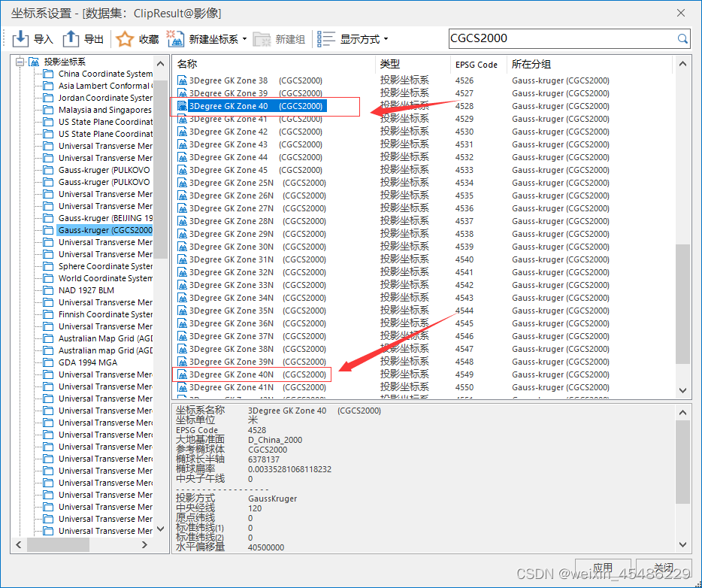Click the coordinate list scroll-down arrow
The height and width of the screenshot is (588, 702).
682,390
